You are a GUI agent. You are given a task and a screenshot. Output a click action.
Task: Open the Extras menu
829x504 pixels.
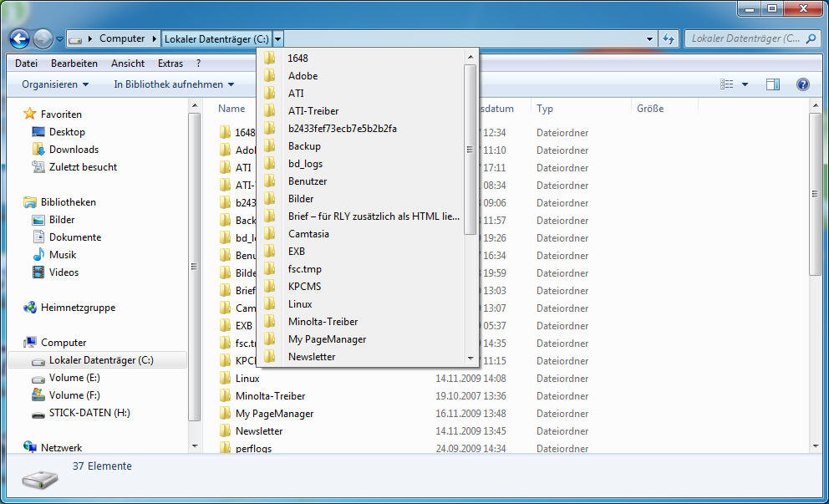pyautogui.click(x=170, y=63)
